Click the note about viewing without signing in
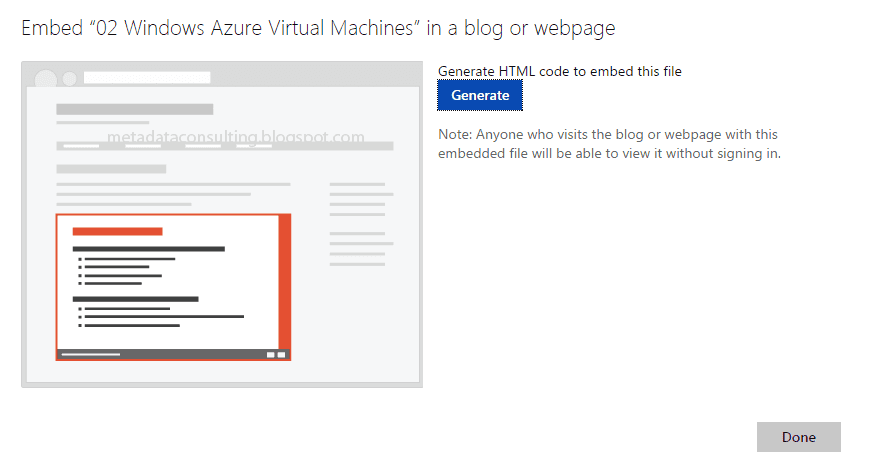 coord(608,144)
